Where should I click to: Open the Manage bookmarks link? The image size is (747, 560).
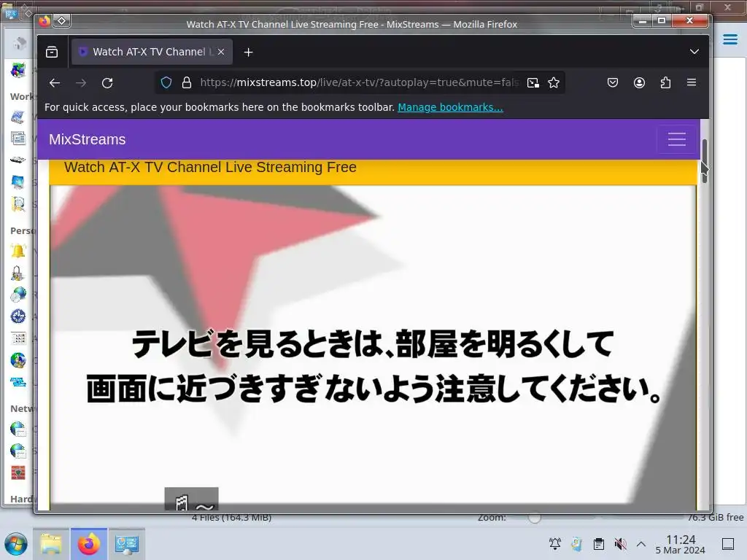coord(450,107)
